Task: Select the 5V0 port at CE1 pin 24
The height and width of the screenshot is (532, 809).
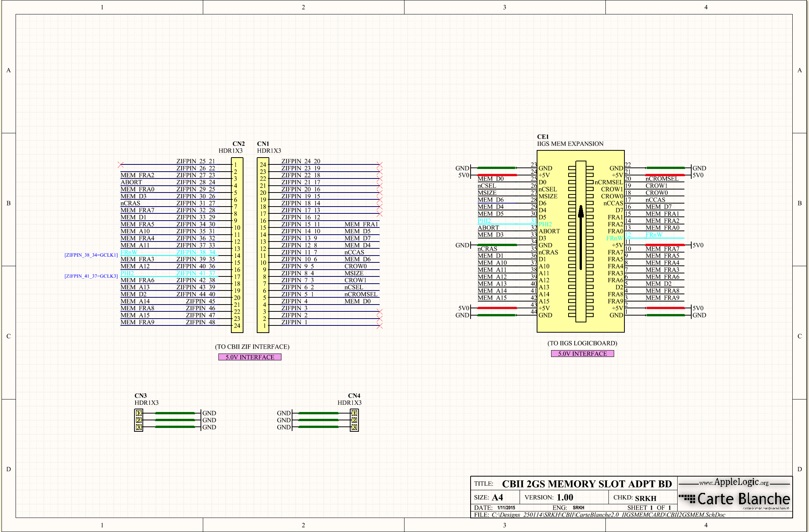Action: 465,175
